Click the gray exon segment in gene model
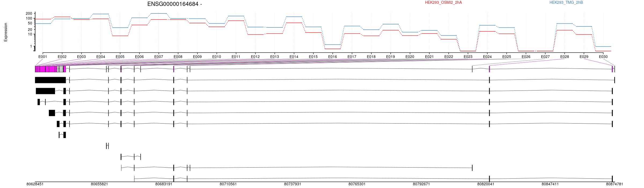The image size is (644, 188). (x=61, y=69)
